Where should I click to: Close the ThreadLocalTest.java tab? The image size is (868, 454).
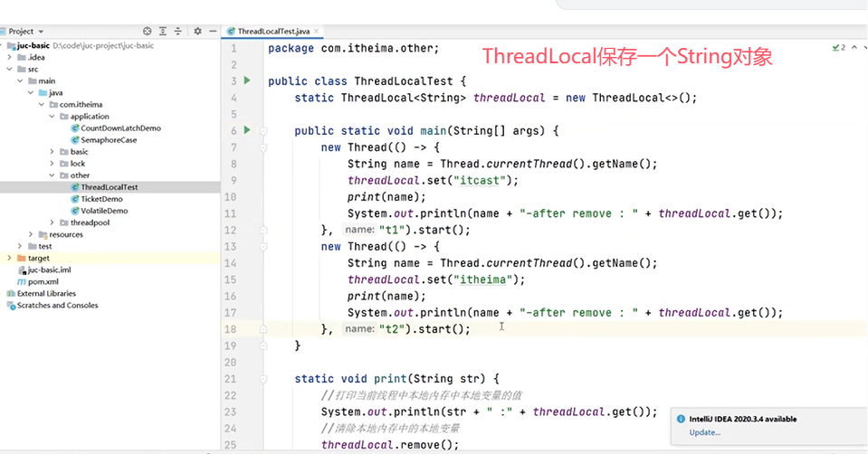(x=316, y=32)
